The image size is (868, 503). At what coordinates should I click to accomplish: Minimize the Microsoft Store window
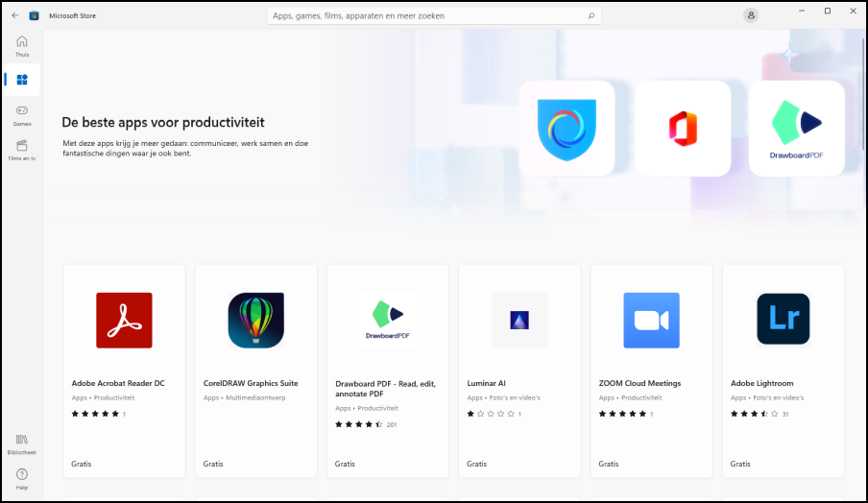pyautogui.click(x=802, y=12)
